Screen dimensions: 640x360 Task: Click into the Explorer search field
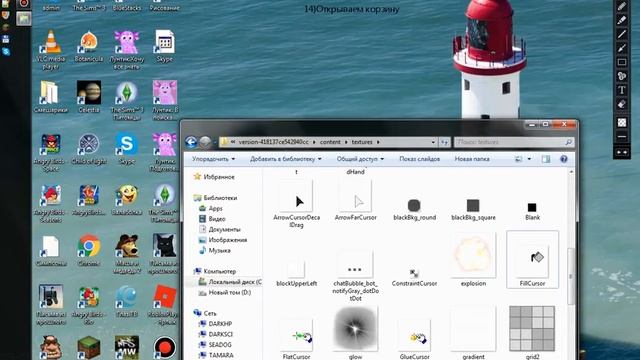[x=510, y=142]
